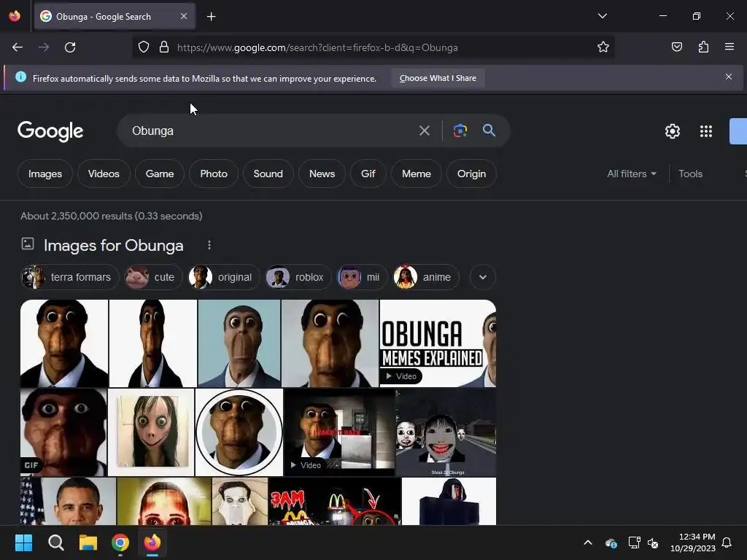
Task: Select the Origin filter chip
Action: 472,174
